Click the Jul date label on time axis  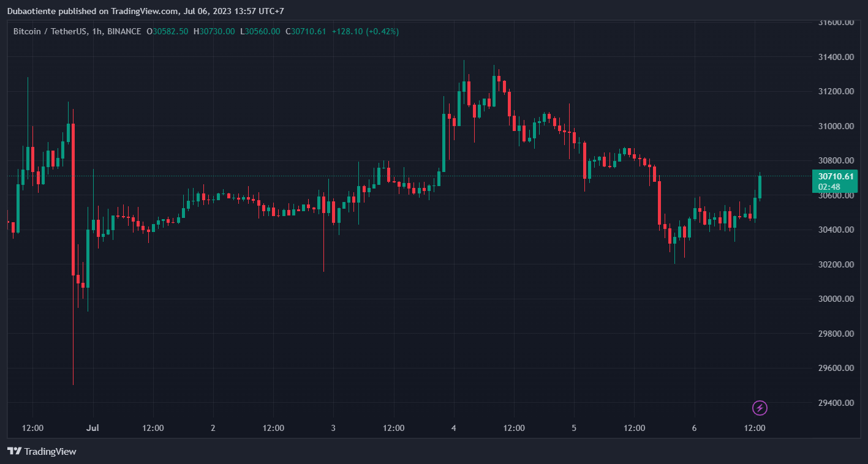click(x=93, y=428)
